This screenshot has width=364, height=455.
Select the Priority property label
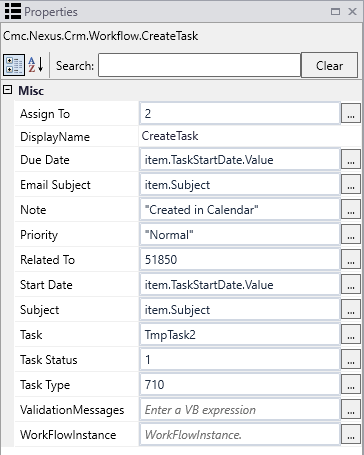[39, 235]
